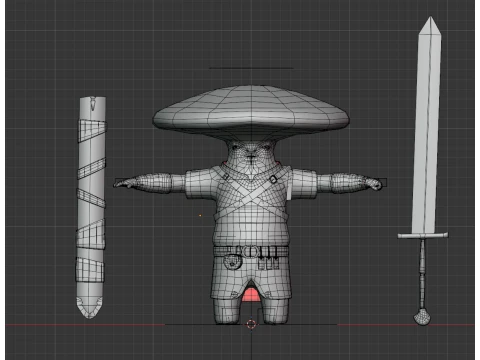This screenshot has height=360, width=480.
Task: Click the small orange origin dot
Action: tap(200, 216)
